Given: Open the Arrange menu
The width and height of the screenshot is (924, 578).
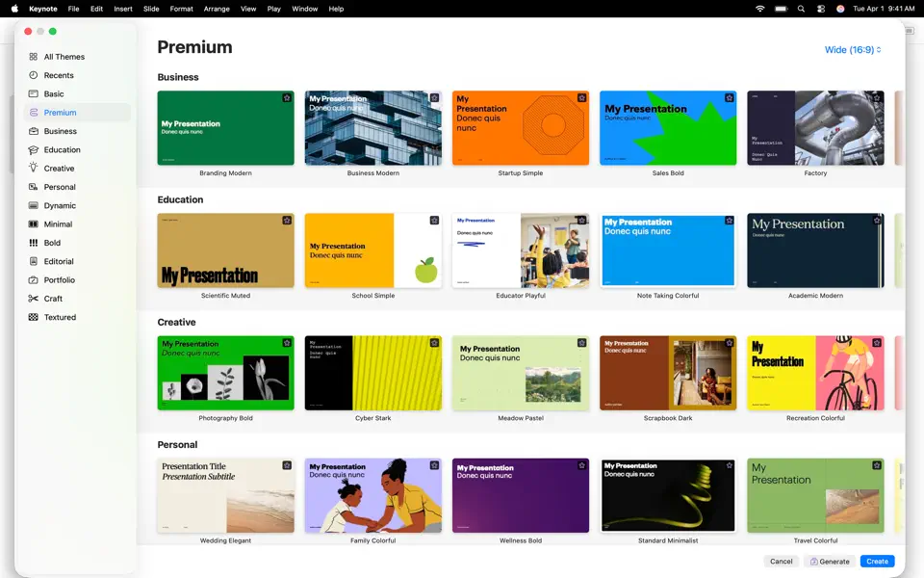Looking at the screenshot, I should click(217, 9).
